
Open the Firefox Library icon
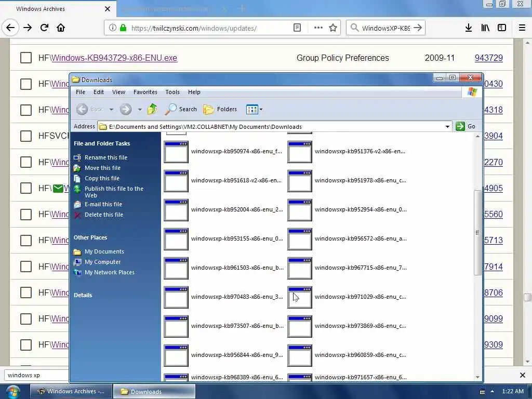[485, 28]
